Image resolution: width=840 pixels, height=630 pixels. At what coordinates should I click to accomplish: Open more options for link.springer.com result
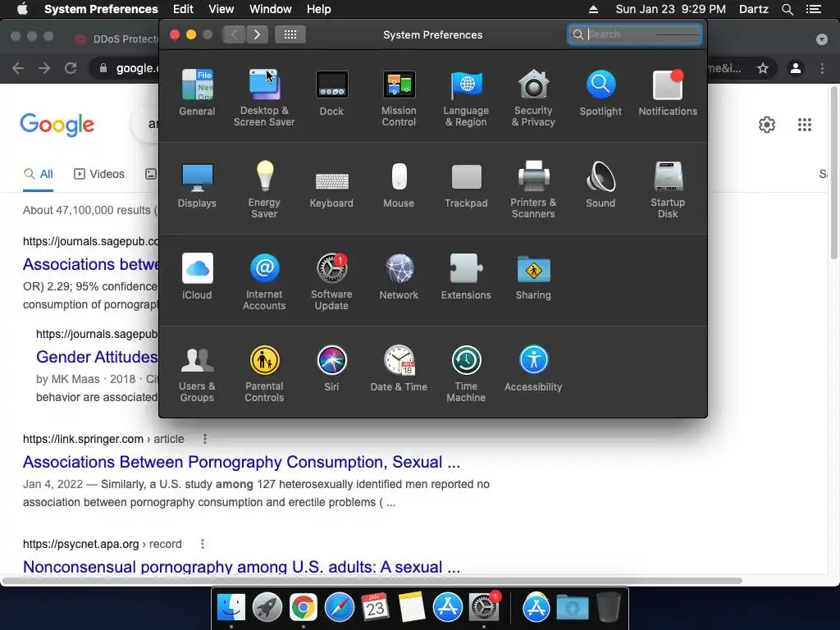204,439
